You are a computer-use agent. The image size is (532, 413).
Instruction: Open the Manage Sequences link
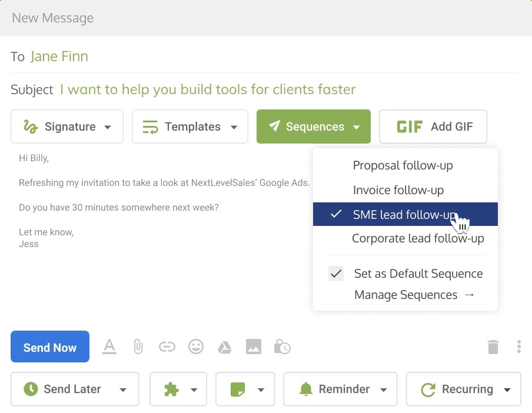pos(414,295)
